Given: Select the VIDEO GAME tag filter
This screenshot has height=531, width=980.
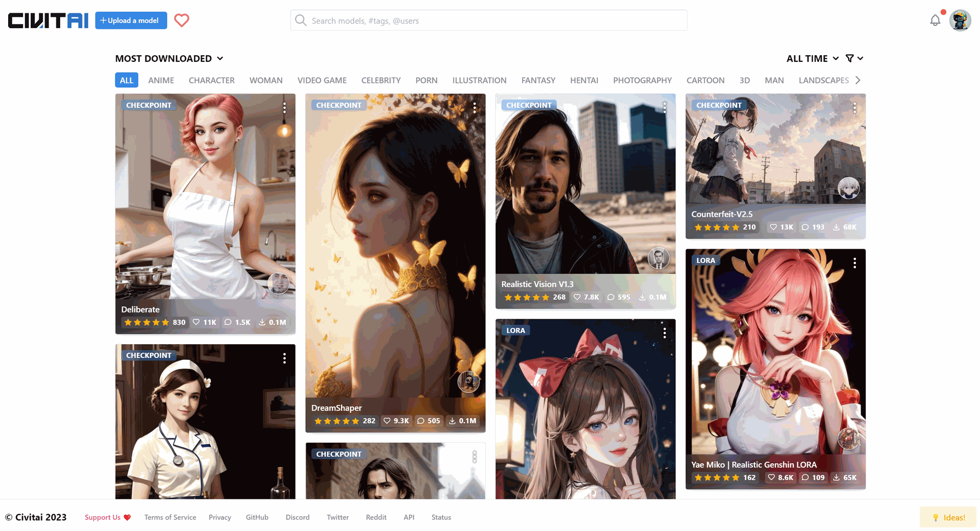Looking at the screenshot, I should click(x=322, y=80).
